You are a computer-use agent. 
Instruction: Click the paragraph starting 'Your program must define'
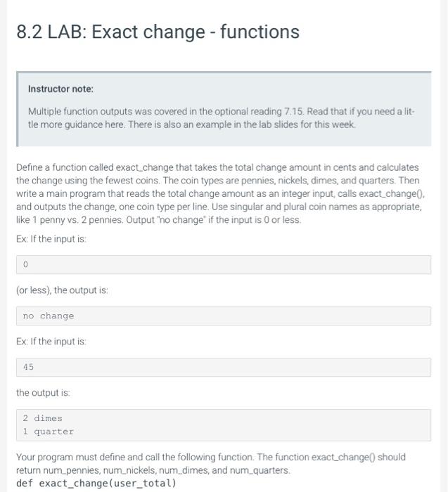tap(211, 464)
